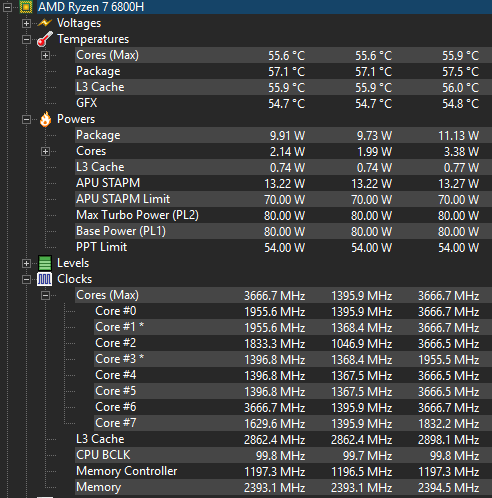The width and height of the screenshot is (492, 498).
Task: Click the green Levels icon
Action: point(45,263)
